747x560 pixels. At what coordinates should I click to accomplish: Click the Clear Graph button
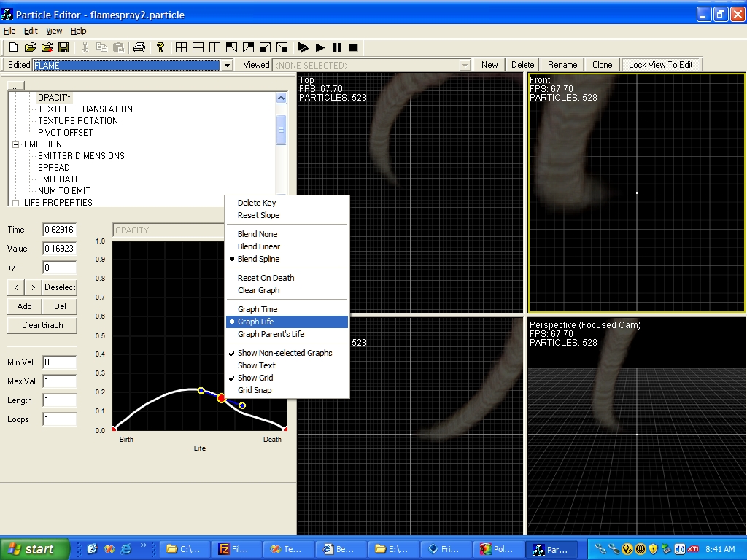click(x=42, y=325)
